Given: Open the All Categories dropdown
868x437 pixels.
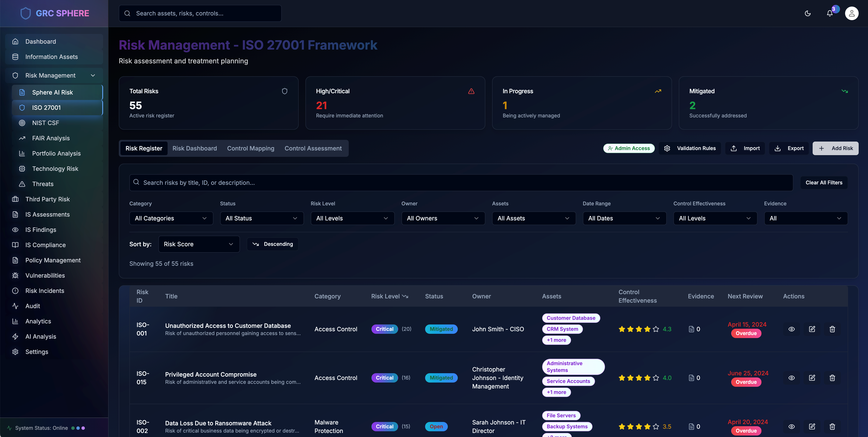Looking at the screenshot, I should coord(171,218).
